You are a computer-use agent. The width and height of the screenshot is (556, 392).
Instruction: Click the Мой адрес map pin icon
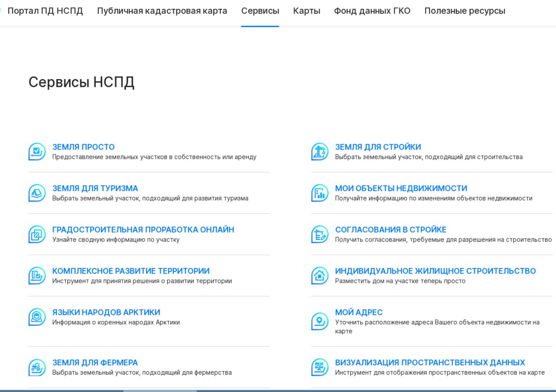click(319, 321)
